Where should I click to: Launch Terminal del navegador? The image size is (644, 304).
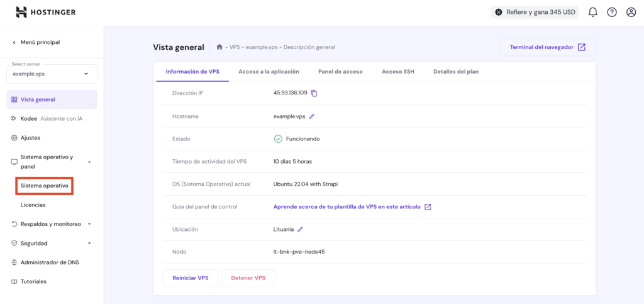click(x=547, y=47)
